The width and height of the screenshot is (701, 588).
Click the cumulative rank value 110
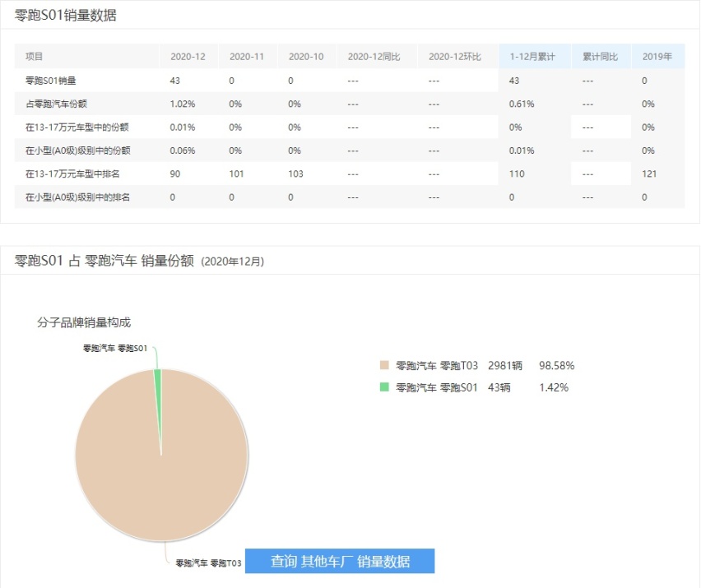(517, 174)
